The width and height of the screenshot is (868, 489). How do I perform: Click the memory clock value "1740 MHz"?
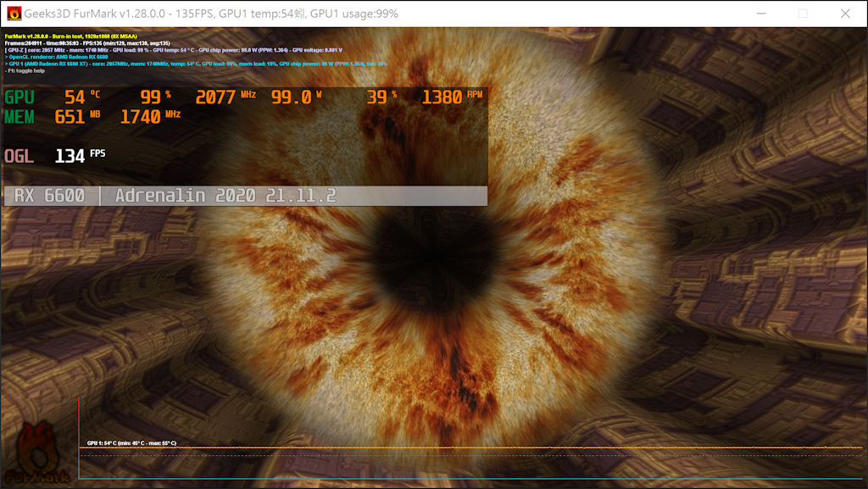151,117
